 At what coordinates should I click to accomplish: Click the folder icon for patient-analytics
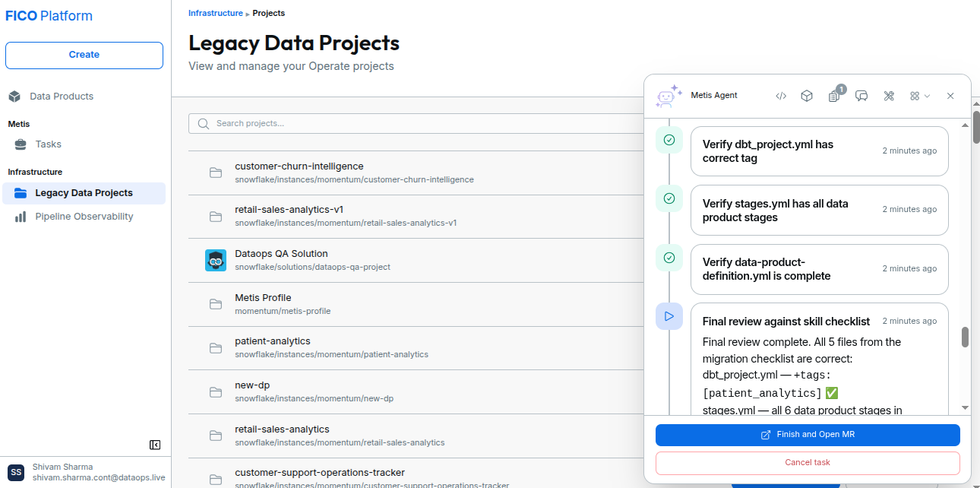coord(216,348)
